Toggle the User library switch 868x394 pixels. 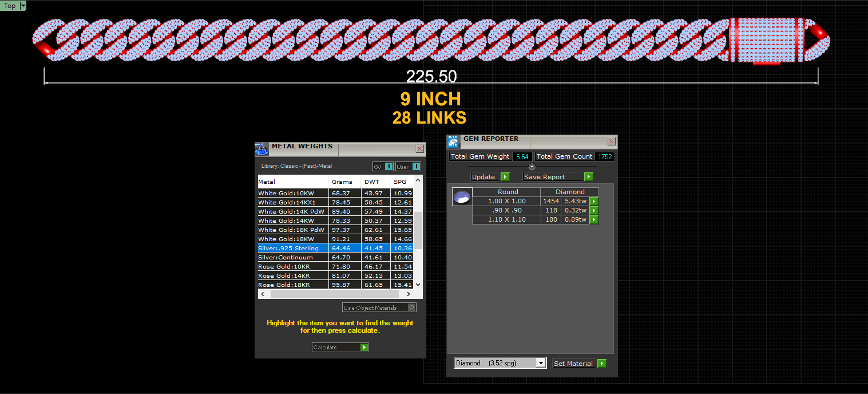click(416, 167)
